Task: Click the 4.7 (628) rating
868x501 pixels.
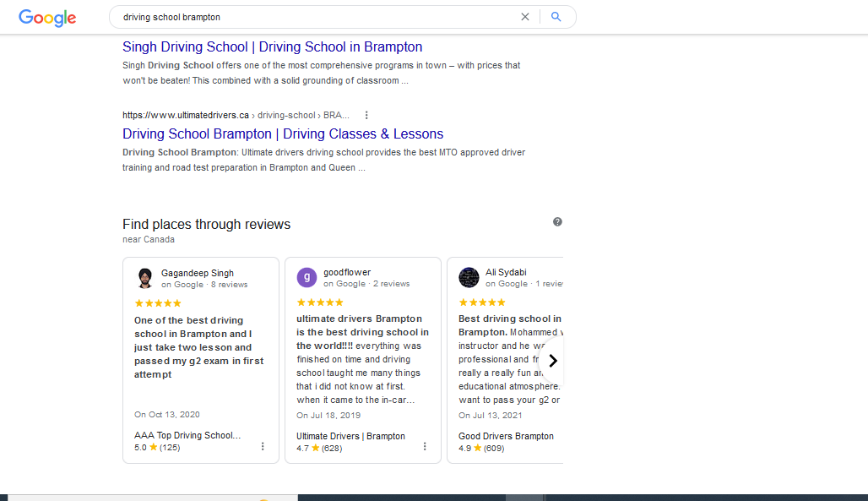Action: click(319, 448)
